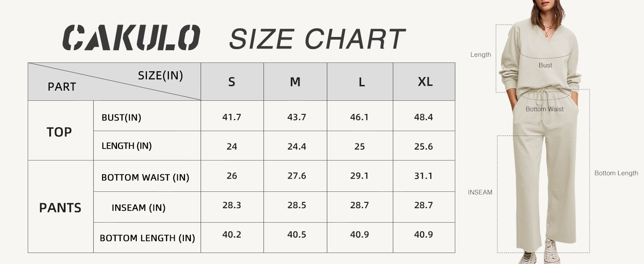The width and height of the screenshot is (644, 264).
Task: Click the PANTS row group label
Action: (60, 208)
